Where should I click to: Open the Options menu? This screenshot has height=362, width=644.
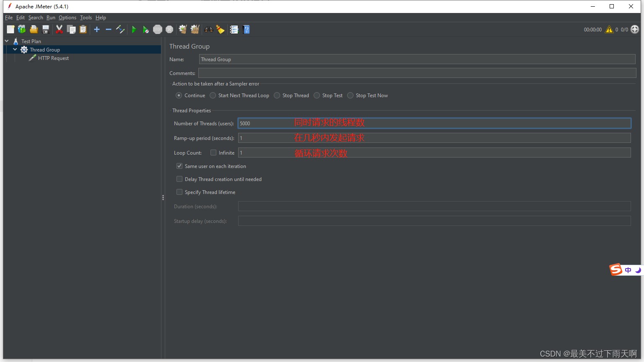tap(68, 18)
